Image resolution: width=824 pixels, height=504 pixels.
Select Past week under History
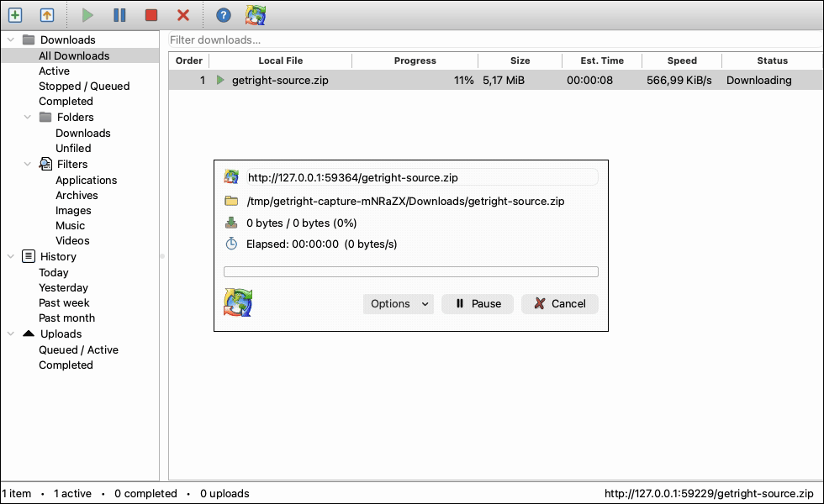[64, 303]
